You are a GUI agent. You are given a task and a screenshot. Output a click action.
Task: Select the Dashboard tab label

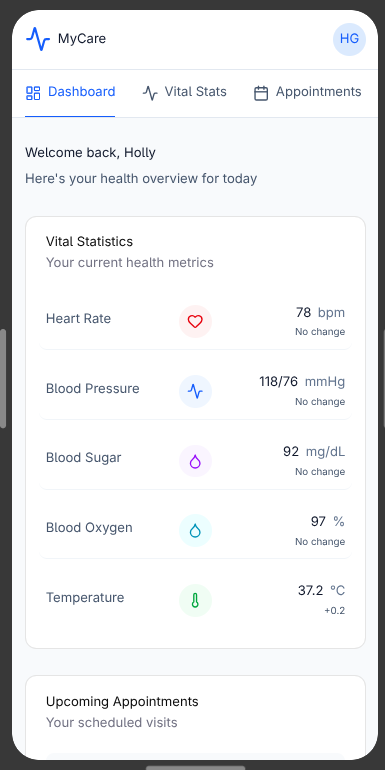(x=82, y=92)
